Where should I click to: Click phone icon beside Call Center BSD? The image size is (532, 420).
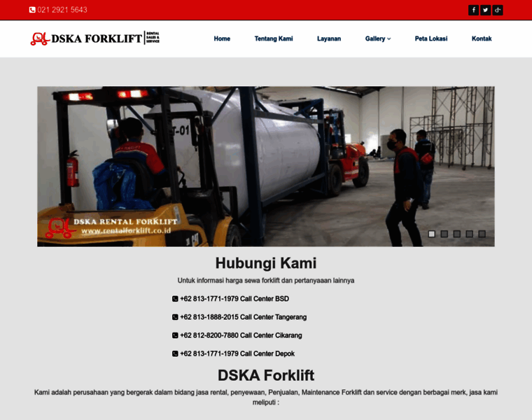[175, 299]
